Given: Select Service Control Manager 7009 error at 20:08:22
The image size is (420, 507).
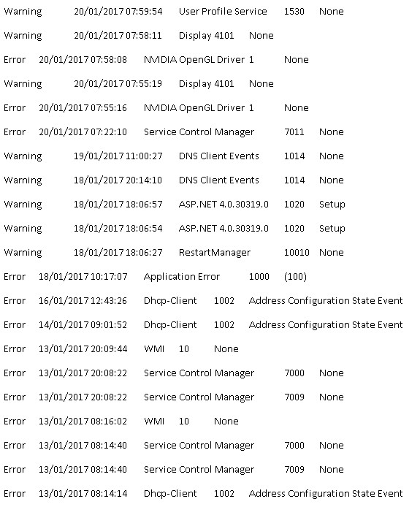Looking at the screenshot, I should coord(174,397).
